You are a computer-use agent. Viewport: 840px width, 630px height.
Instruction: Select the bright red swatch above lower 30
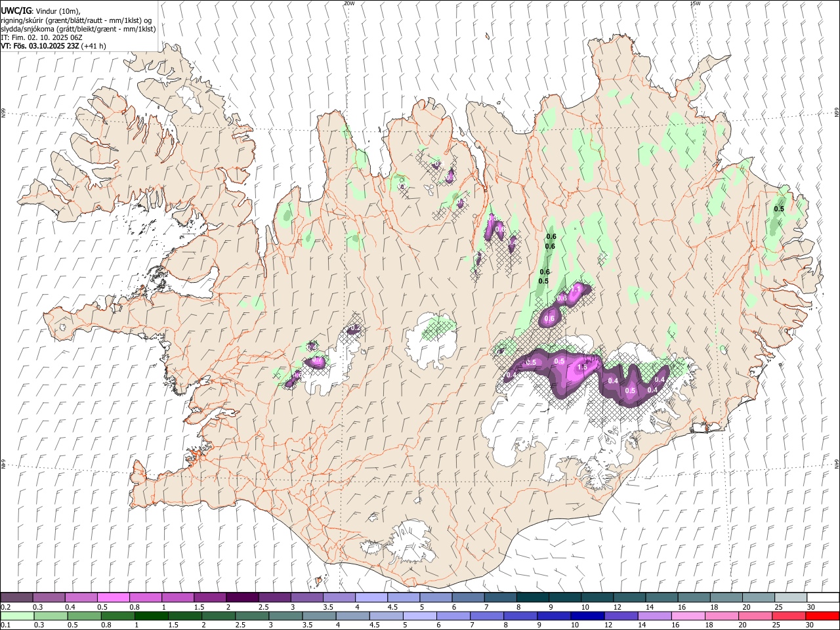[822, 616]
